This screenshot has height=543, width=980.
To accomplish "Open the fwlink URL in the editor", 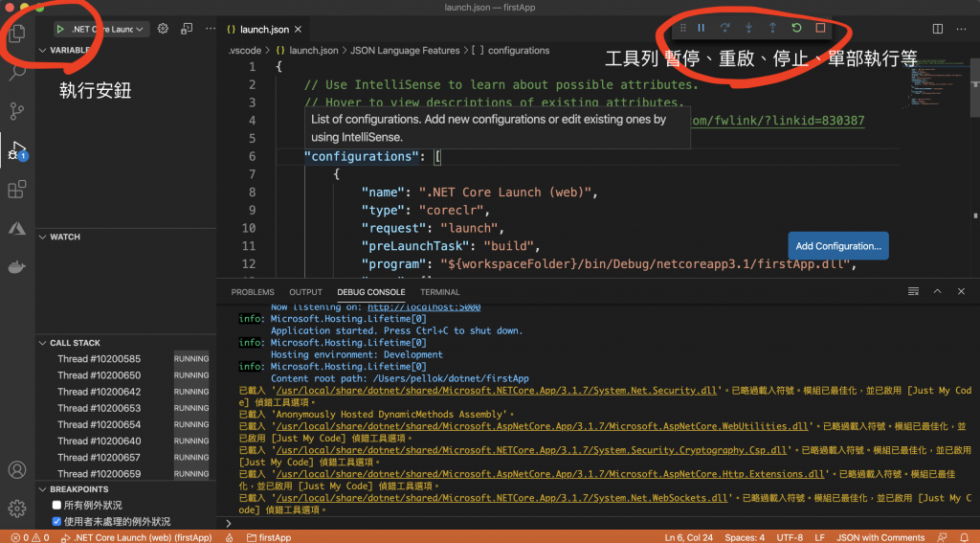I will click(x=778, y=121).
